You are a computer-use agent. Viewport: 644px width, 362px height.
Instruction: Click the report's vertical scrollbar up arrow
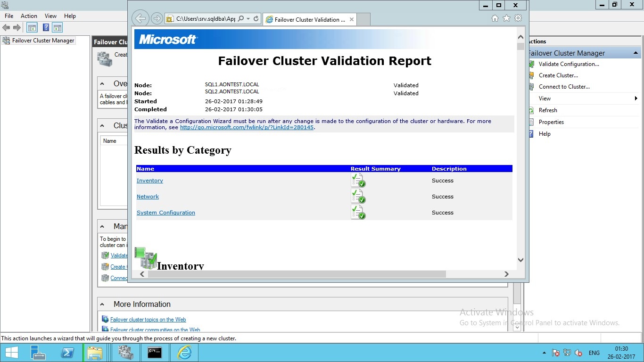(x=520, y=37)
